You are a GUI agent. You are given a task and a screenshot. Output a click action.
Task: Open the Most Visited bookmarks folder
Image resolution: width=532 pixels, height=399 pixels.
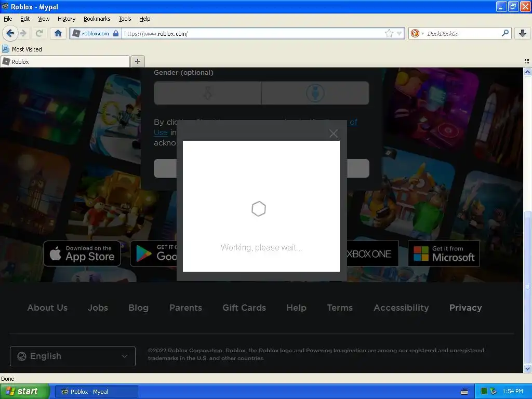(22, 49)
